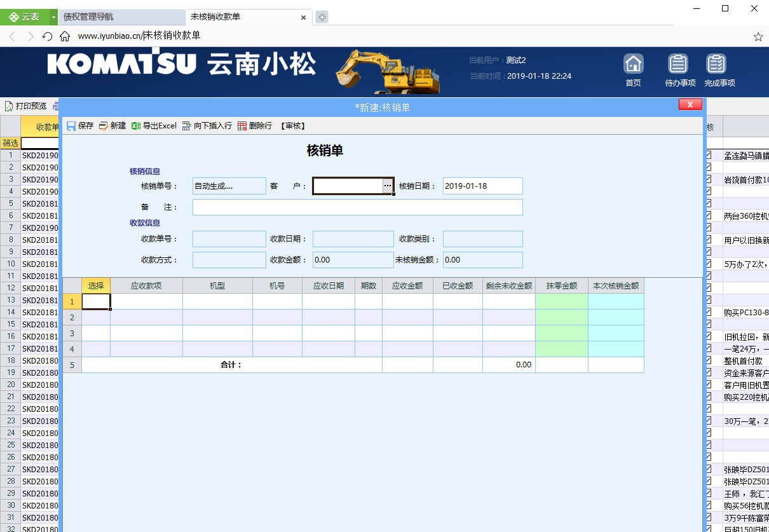
Task: Go forward with the browser forward arrow
Action: (30, 36)
